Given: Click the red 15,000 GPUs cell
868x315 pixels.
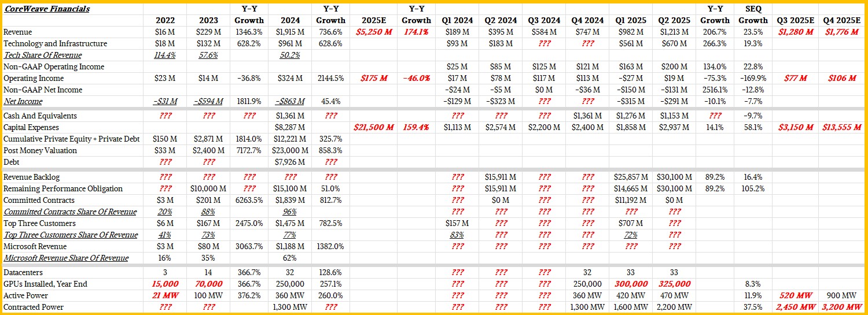Looking at the screenshot, I should click(165, 284).
